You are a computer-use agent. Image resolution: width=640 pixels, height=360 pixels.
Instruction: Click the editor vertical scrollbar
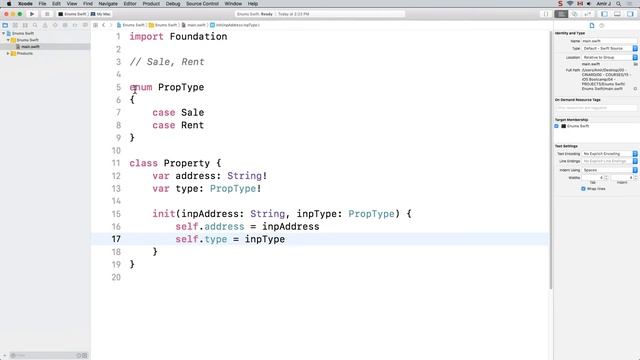[551, 159]
